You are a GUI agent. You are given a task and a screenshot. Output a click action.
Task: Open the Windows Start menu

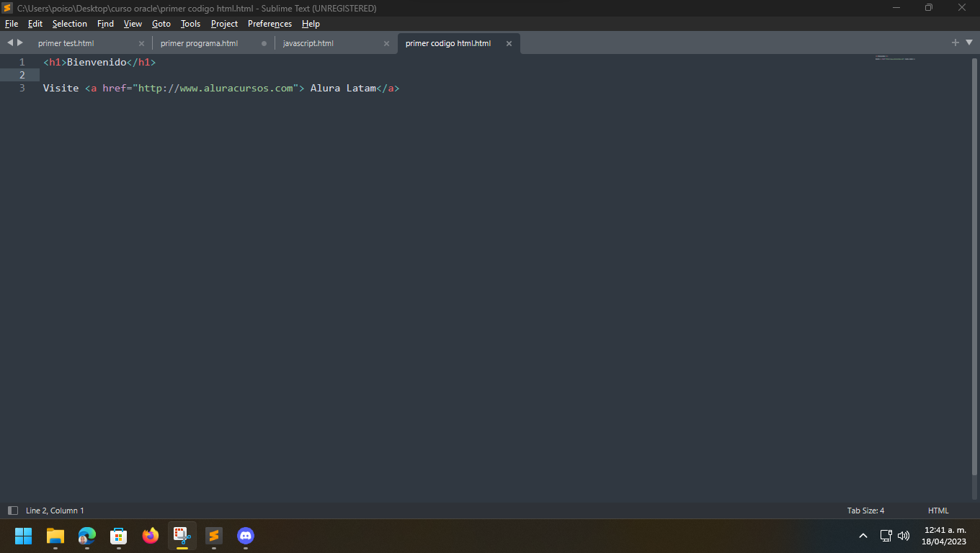(x=24, y=536)
